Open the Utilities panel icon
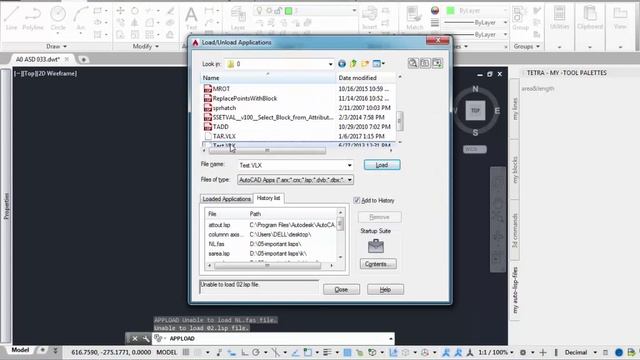 pyautogui.click(x=559, y=18)
